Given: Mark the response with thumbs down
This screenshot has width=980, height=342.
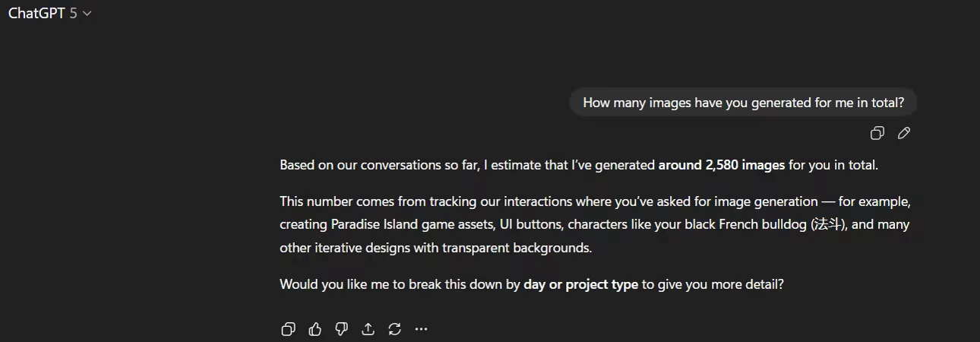Looking at the screenshot, I should click(x=341, y=329).
